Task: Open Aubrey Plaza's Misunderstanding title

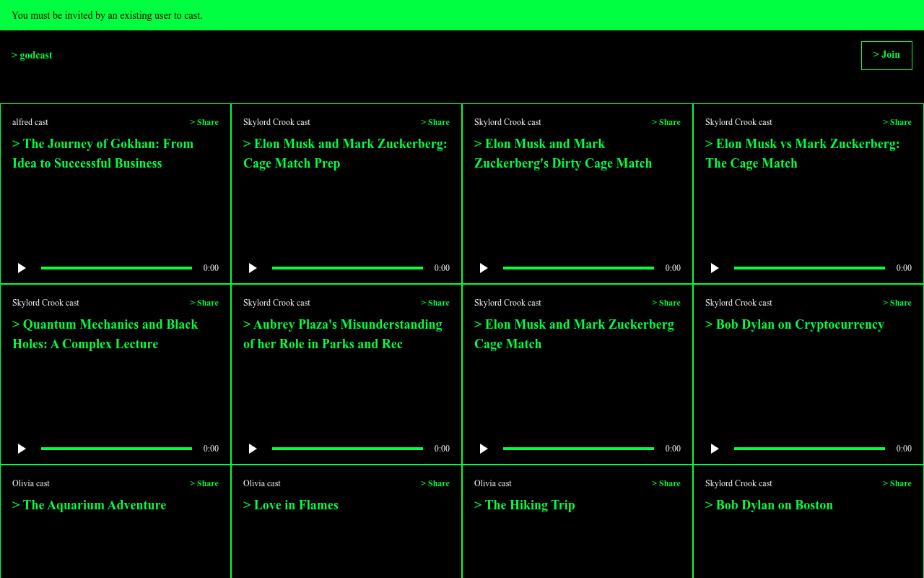Action: [x=343, y=334]
